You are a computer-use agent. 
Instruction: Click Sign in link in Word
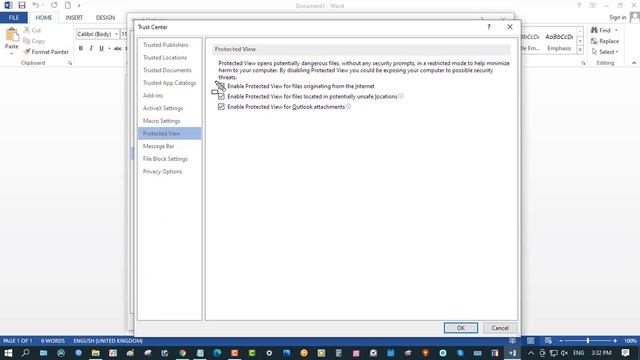coord(618,17)
